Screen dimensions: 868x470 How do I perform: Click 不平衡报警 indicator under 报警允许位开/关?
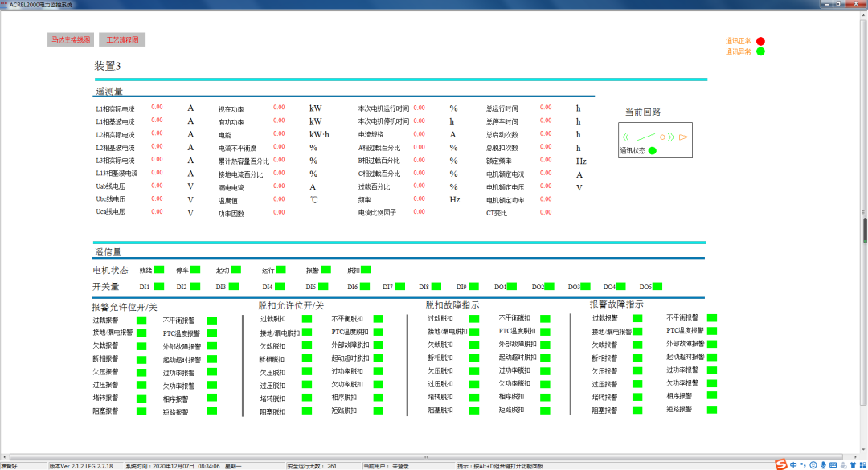tap(212, 321)
